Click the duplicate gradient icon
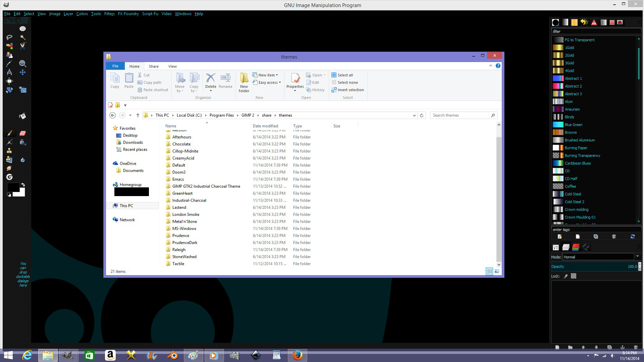This screenshot has width=644, height=362. [x=596, y=236]
